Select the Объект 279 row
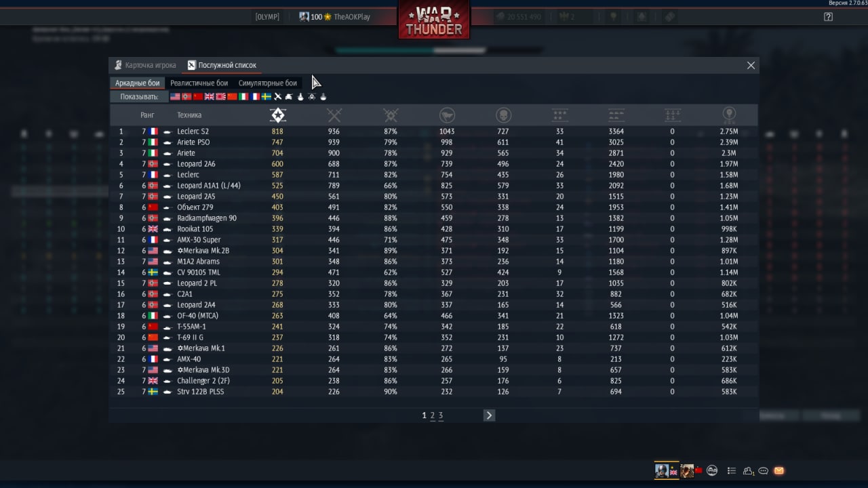The image size is (868, 488). pos(433,207)
